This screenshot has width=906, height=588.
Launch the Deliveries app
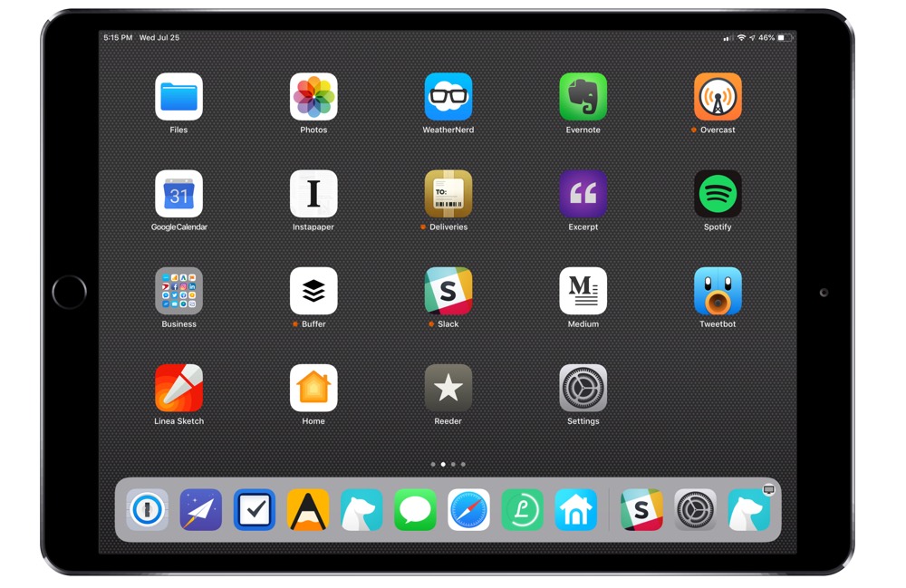(x=448, y=194)
